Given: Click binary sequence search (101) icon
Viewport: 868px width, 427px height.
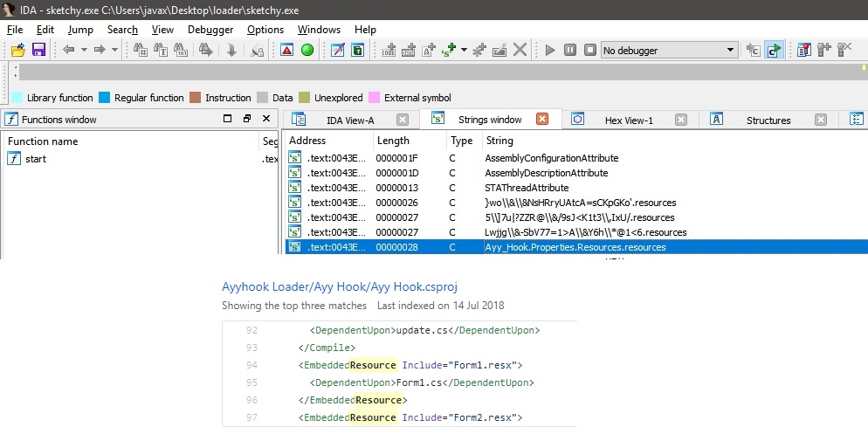Looking at the screenshot, I should (181, 51).
